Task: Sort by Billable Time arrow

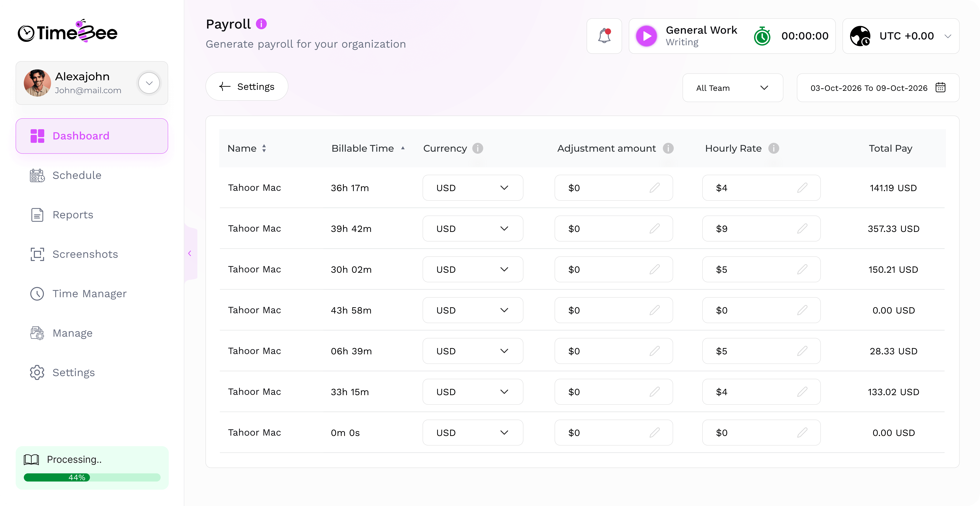Action: click(403, 148)
